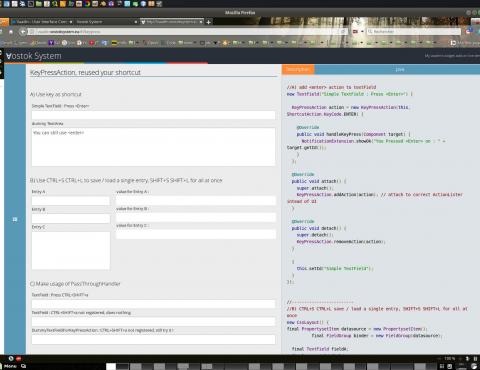Focus the DummyTextFieldForKeyPressAction input

click(153, 339)
